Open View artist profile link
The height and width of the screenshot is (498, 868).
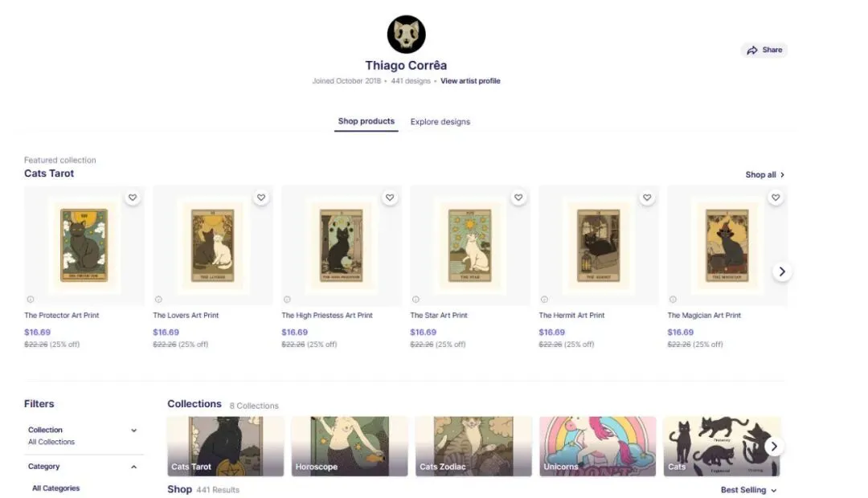point(470,81)
